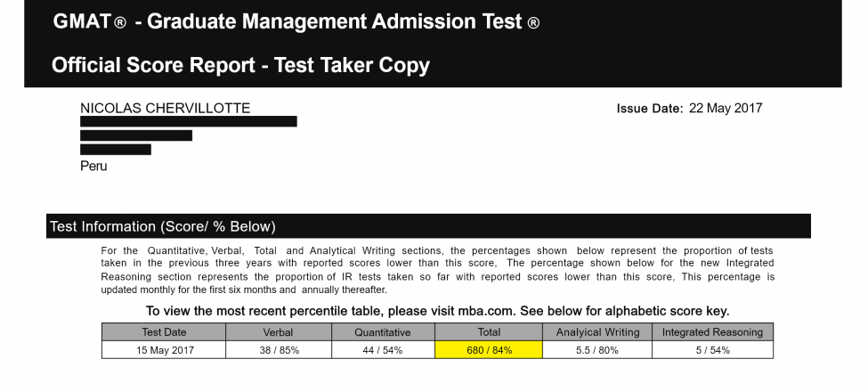Viewport: 868px width, 392px height.
Task: Click the Verbal column header
Action: click(278, 332)
